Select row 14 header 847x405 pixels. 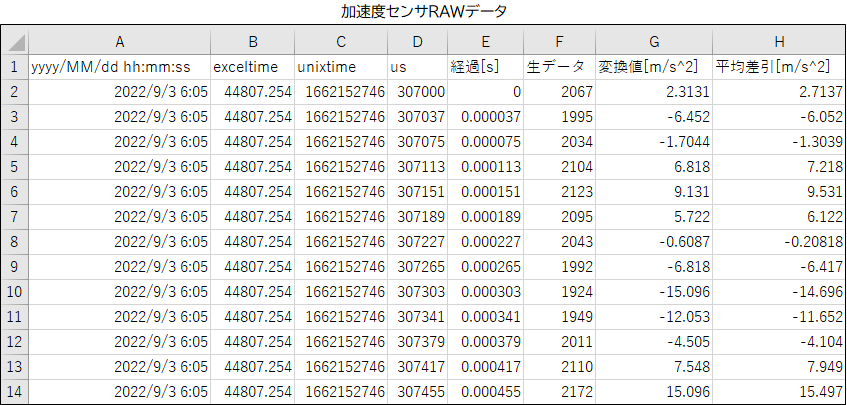point(15,392)
